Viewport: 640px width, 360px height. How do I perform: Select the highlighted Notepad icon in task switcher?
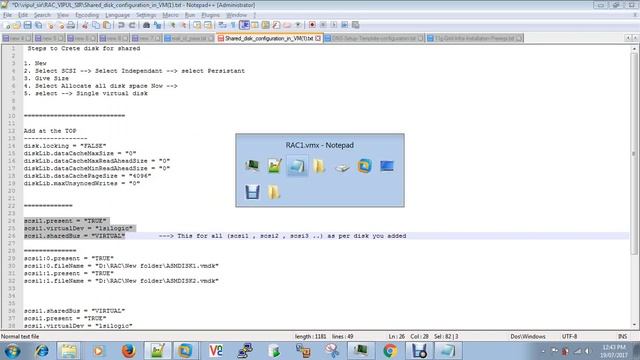coord(297,166)
